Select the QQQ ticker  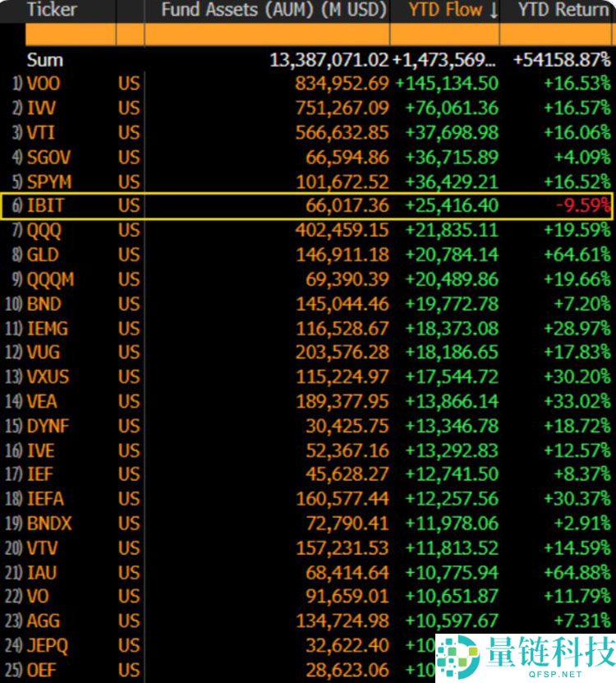coord(44,230)
